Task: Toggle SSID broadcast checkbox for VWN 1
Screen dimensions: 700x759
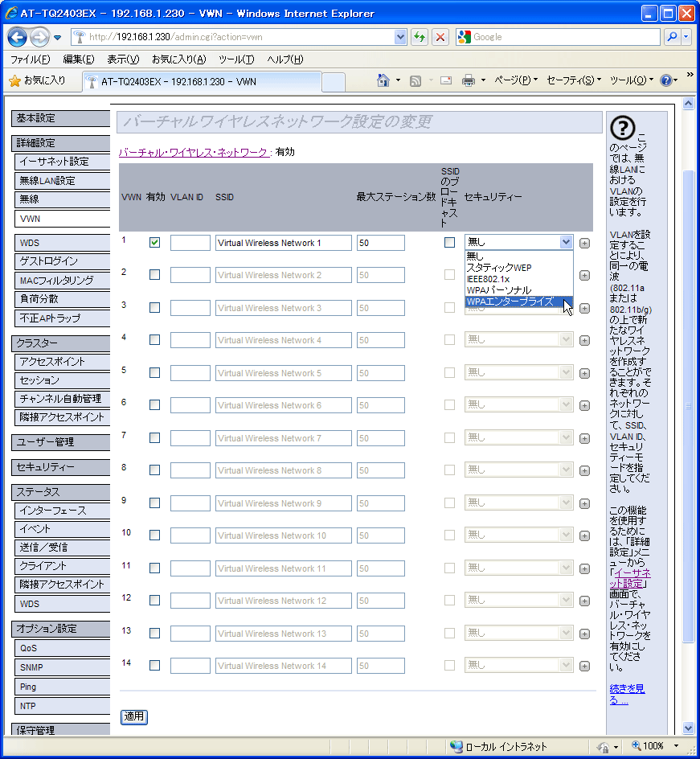Action: point(449,243)
